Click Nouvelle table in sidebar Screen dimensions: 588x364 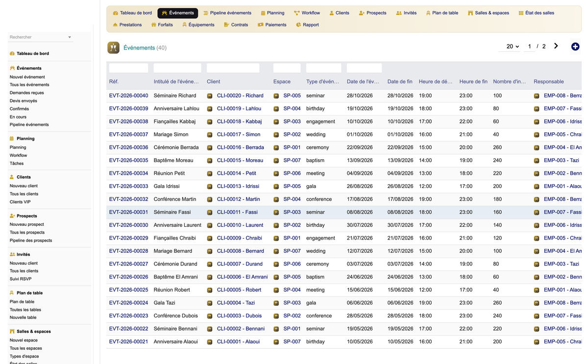pyautogui.click(x=23, y=317)
